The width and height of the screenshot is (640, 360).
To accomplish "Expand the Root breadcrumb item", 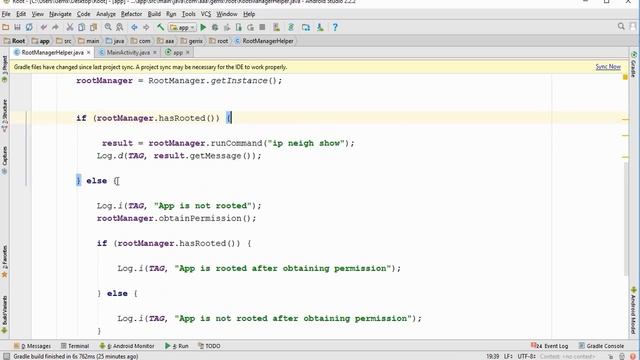I will coord(14,41).
